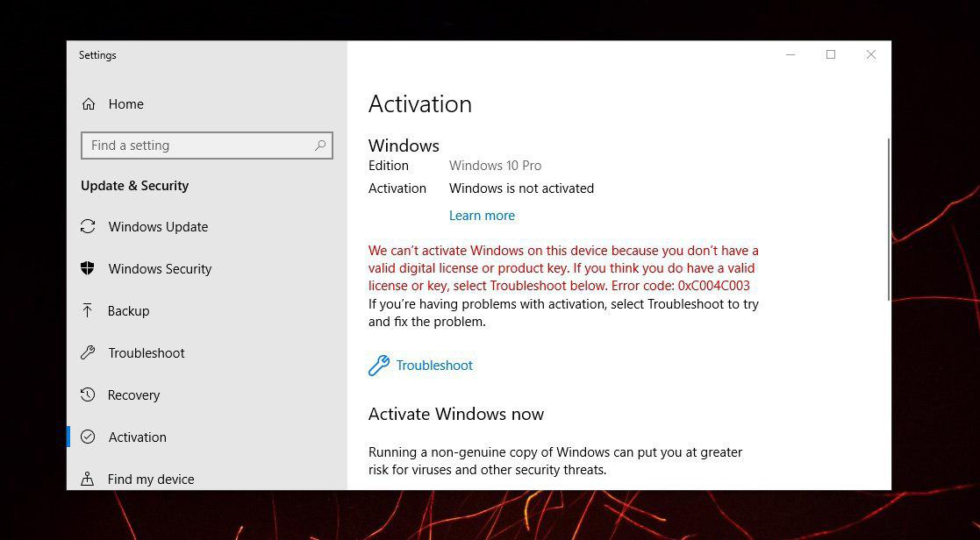Maximize the Settings window
Viewport: 980px width, 540px height.
tap(831, 55)
